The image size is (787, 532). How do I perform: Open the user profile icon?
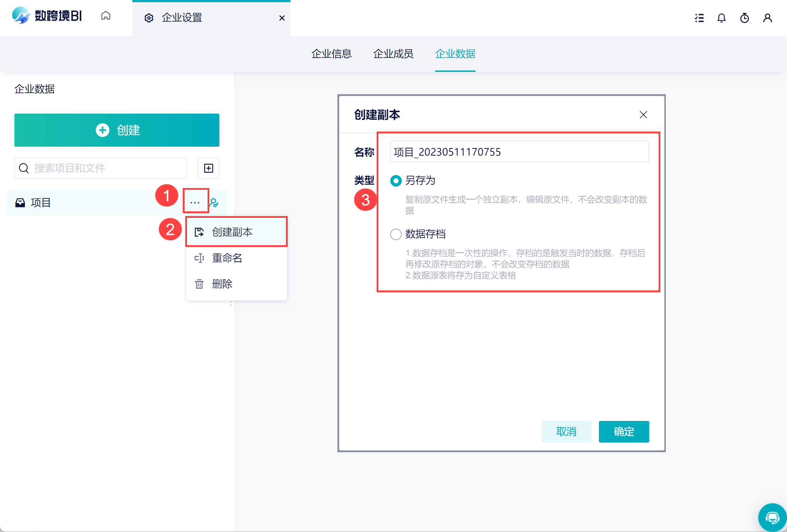pyautogui.click(x=768, y=18)
